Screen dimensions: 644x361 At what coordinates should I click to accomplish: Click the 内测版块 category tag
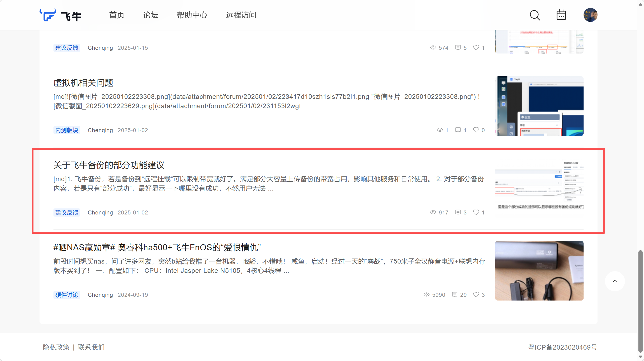coord(66,130)
